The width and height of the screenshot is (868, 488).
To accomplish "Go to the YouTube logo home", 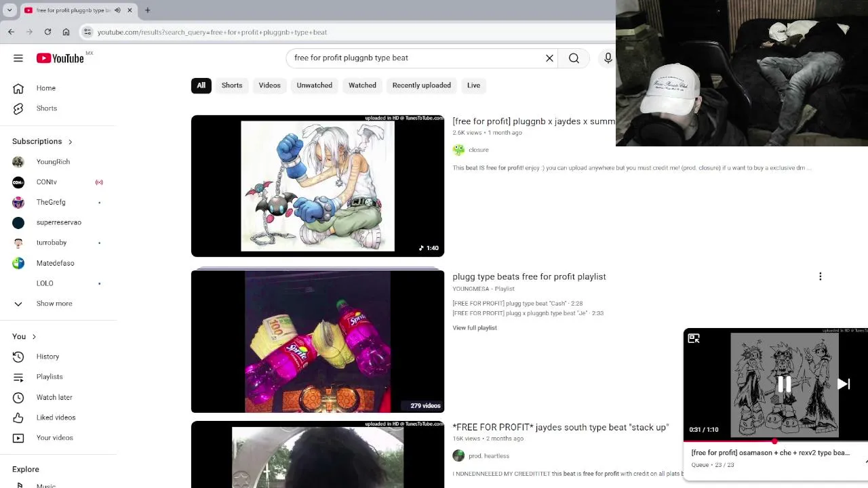I will pos(60,58).
